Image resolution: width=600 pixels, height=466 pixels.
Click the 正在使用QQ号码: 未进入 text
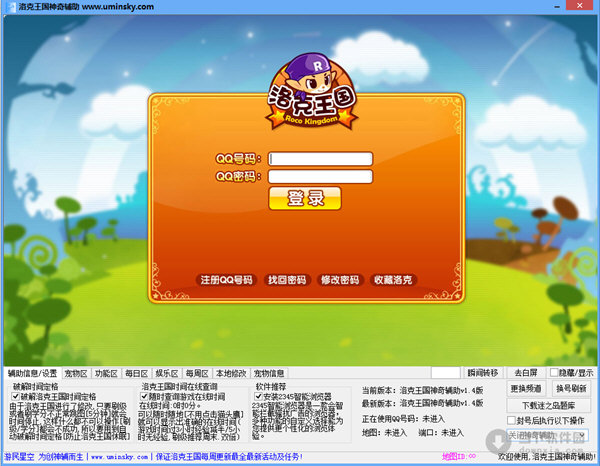tap(403, 419)
